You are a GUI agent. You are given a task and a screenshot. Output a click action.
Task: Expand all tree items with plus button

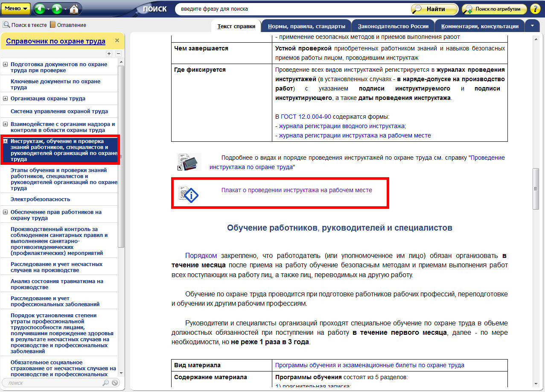pyautogui.click(x=109, y=54)
